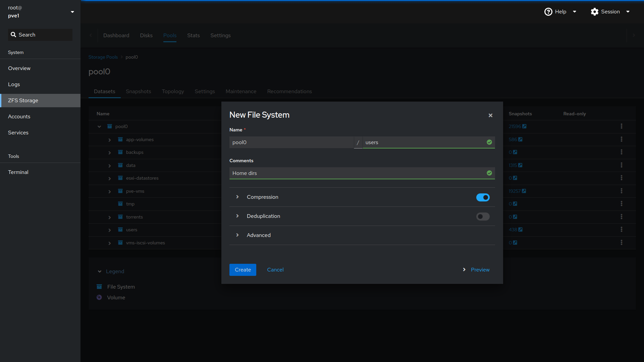The width and height of the screenshot is (644, 362).
Task: Open the kebab menu for torrents row
Action: (x=622, y=217)
